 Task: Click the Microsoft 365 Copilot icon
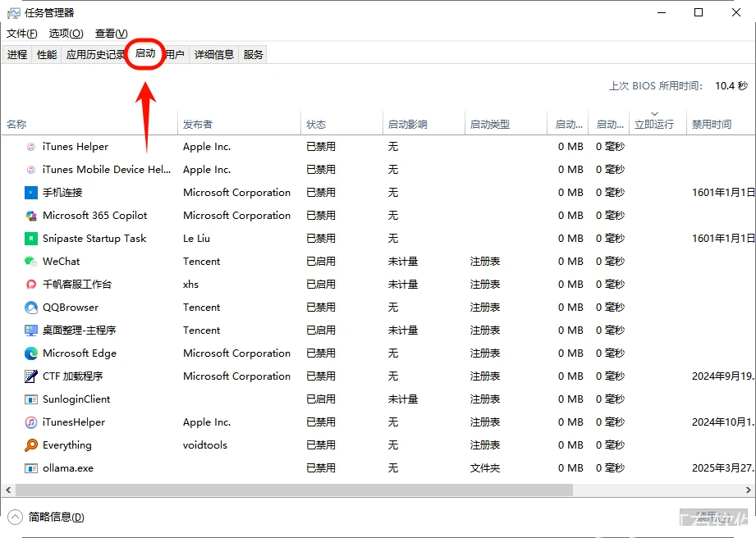click(x=31, y=216)
